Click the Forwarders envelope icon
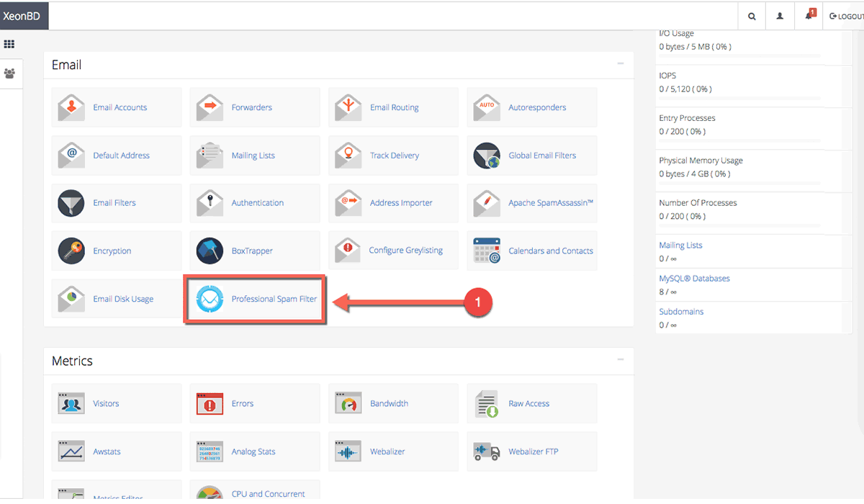 [x=210, y=107]
